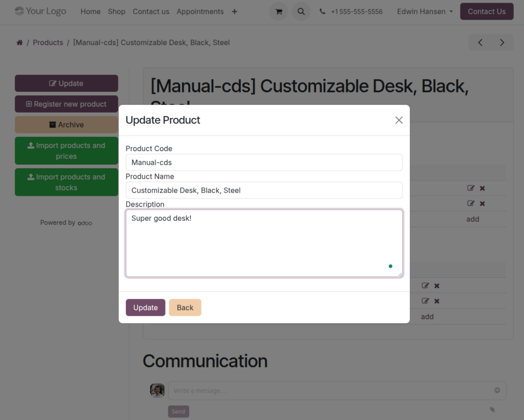Open the Appointments menu item
The width and height of the screenshot is (524, 420).
pyautogui.click(x=200, y=12)
